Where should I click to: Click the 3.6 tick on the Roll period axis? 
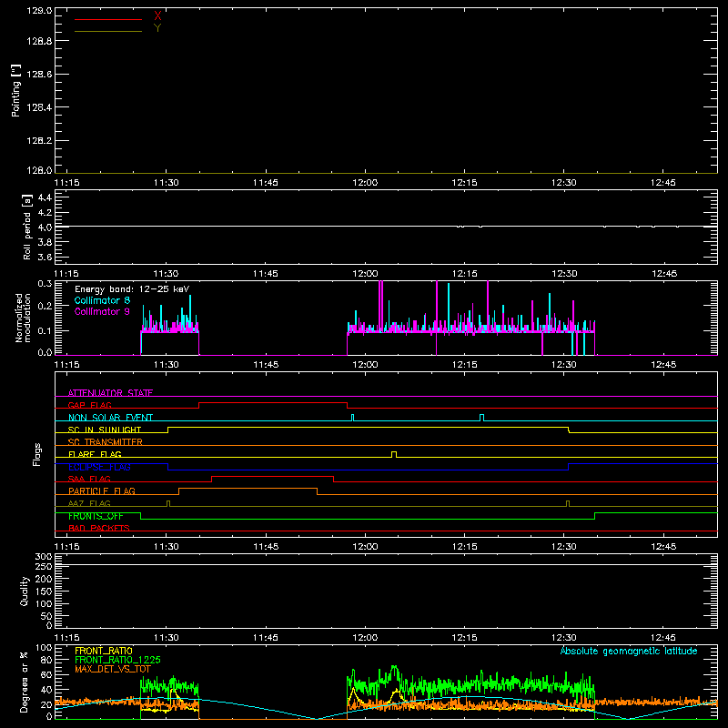point(45,257)
